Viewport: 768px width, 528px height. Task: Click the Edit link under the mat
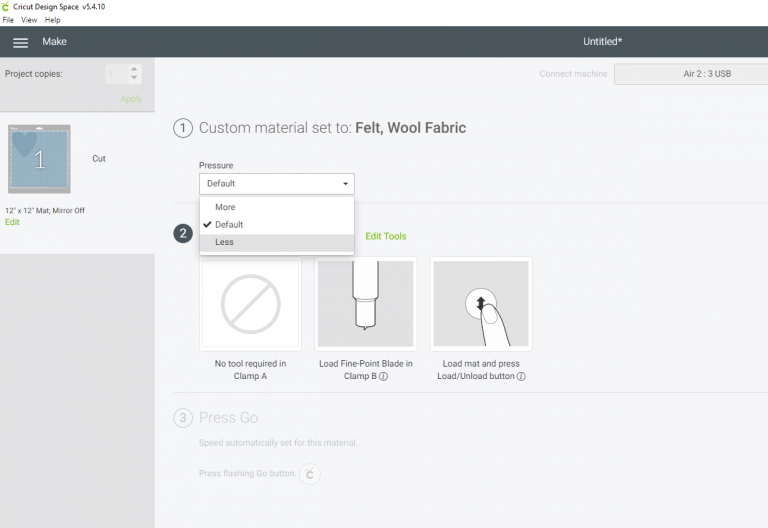12,222
